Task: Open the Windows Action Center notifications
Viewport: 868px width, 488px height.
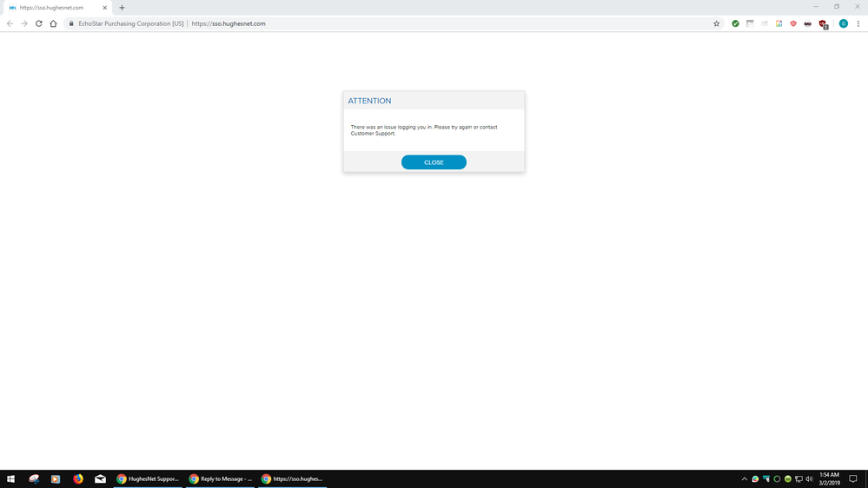Action: pyautogui.click(x=853, y=478)
